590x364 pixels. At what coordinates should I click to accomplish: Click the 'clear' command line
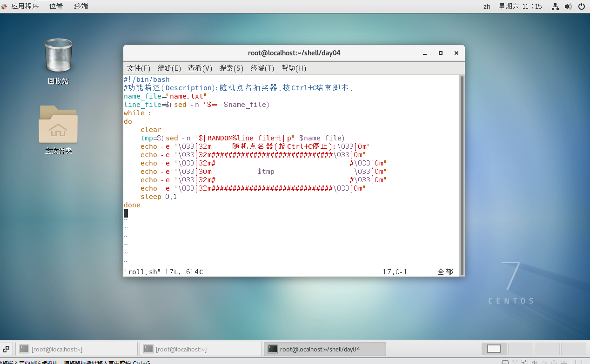(151, 130)
